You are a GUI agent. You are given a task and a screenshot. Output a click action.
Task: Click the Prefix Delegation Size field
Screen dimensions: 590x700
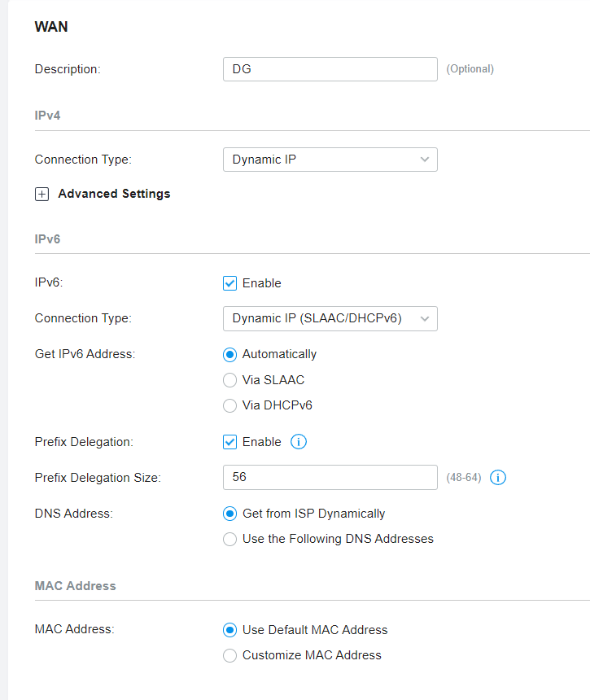(330, 477)
